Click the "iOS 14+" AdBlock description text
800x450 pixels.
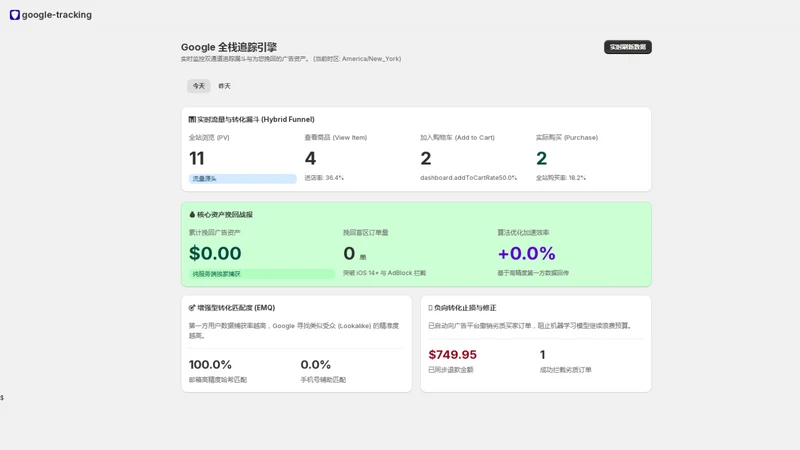pos(384,273)
